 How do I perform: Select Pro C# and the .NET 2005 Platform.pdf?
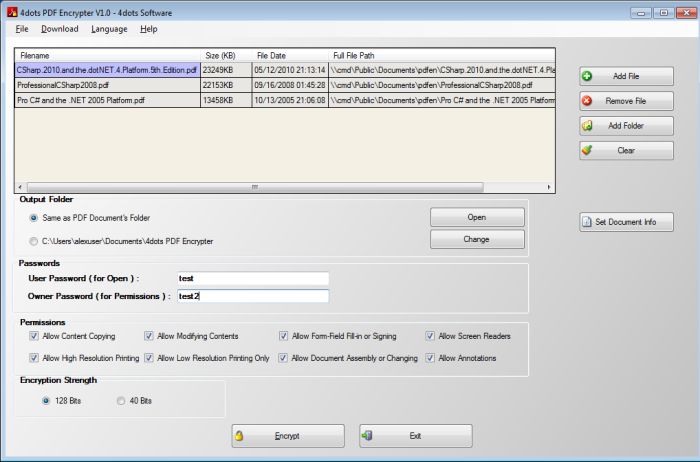(107, 100)
